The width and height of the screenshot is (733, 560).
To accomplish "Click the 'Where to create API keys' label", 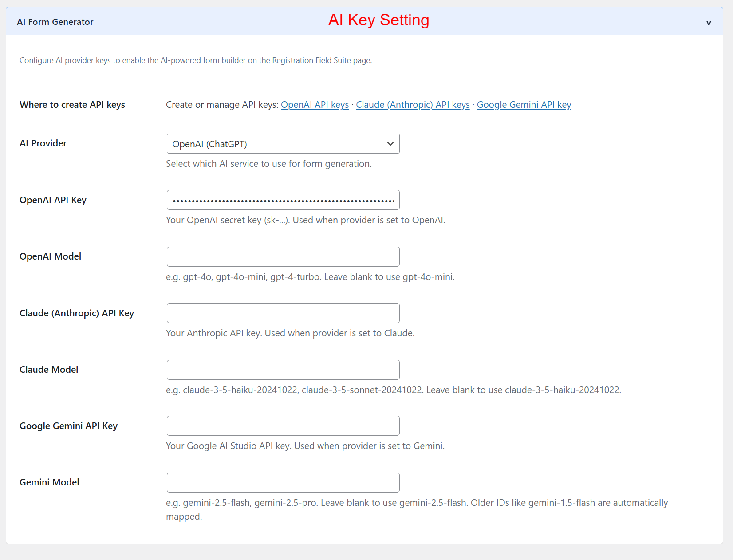I will pyautogui.click(x=72, y=105).
